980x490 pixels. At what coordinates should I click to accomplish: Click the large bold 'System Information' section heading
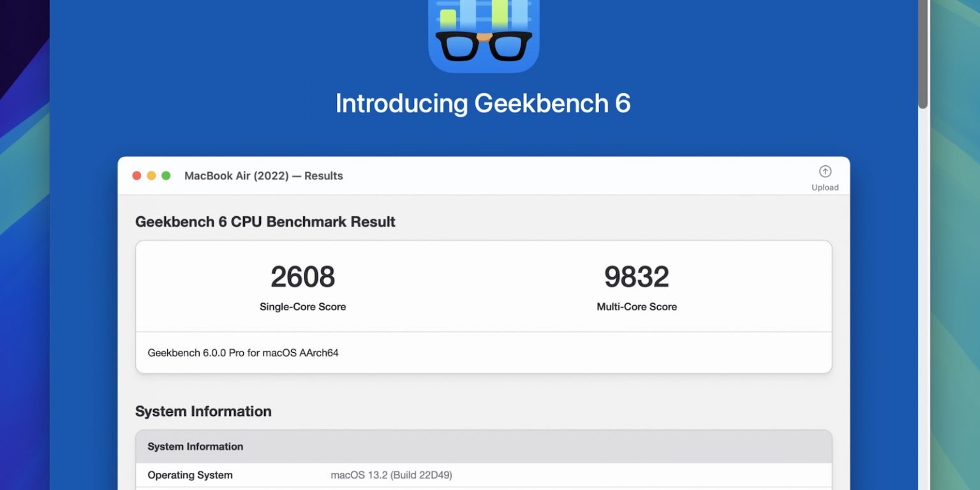pos(204,412)
